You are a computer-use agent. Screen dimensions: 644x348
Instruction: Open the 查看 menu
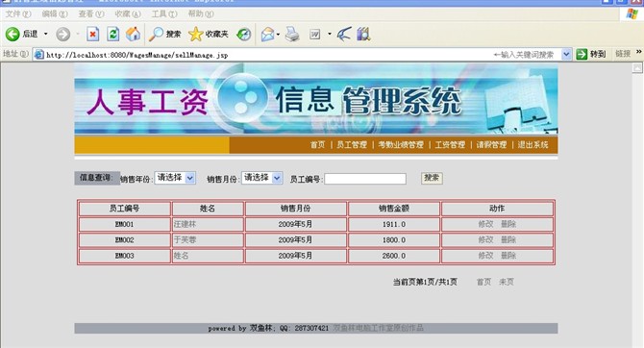(x=91, y=14)
